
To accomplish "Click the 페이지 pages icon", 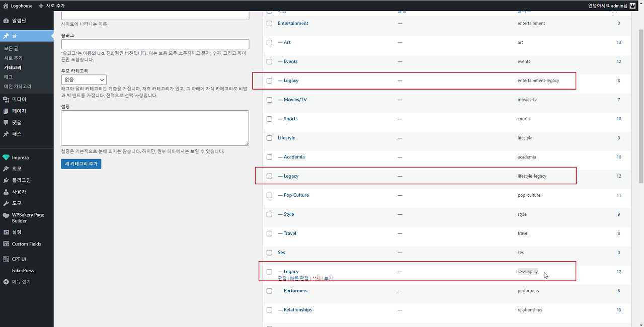I will tap(6, 111).
